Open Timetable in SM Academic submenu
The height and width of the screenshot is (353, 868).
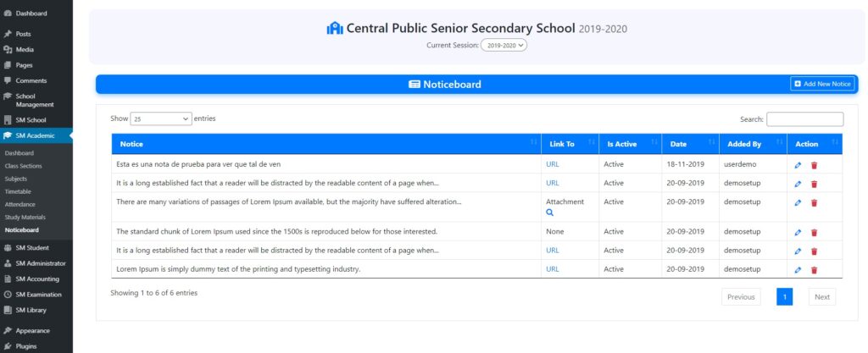[x=18, y=191]
